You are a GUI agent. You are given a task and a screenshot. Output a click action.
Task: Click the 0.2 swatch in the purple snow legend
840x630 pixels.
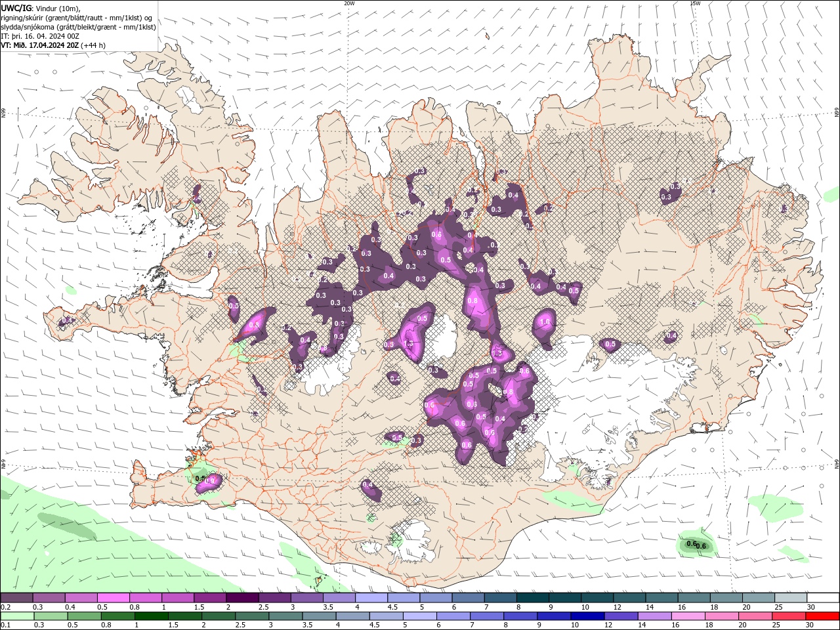tap(16, 598)
